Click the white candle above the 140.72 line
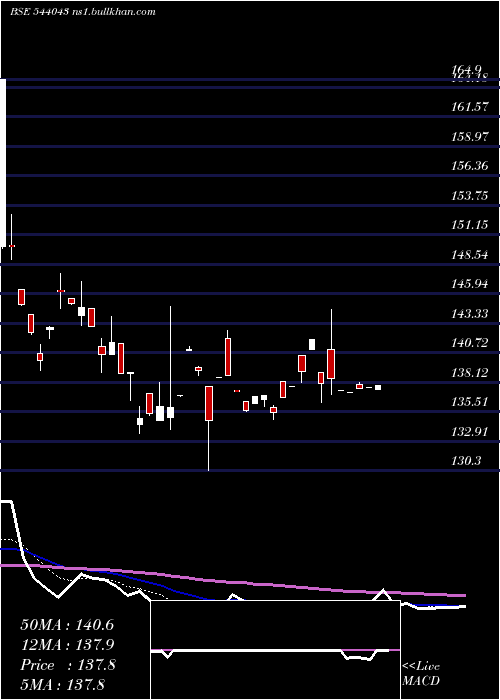 (312, 345)
